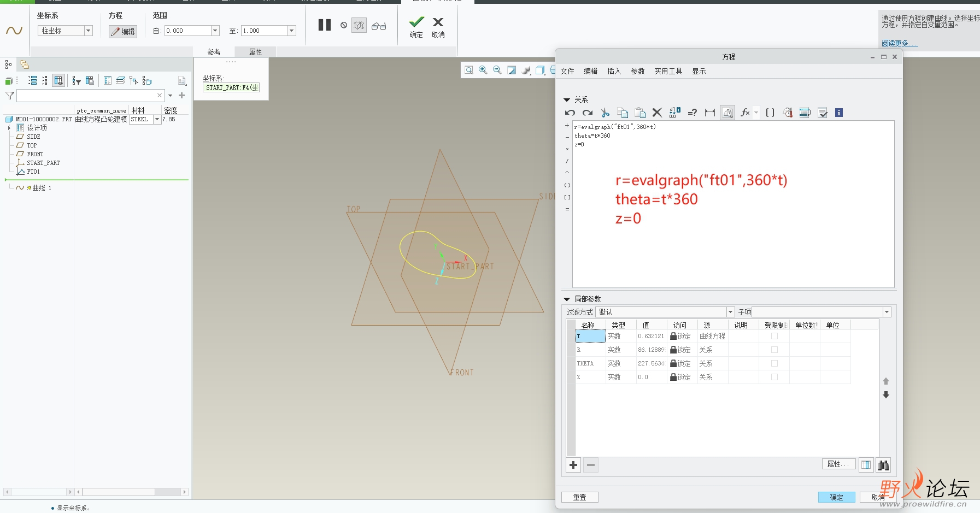Image resolution: width=980 pixels, height=513 pixels.
Task: Click the 编辑 equation edit button
Action: point(123,32)
